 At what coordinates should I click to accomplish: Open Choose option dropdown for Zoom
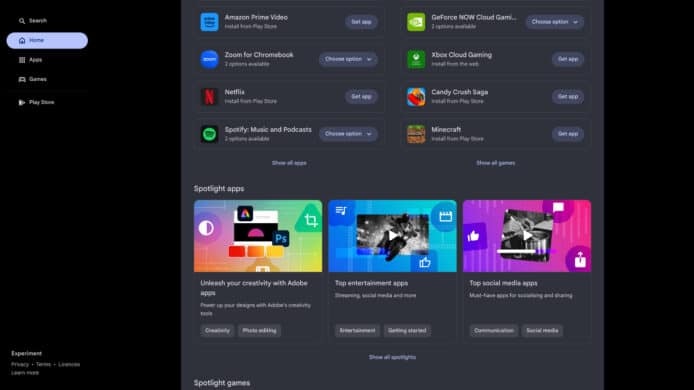click(348, 59)
